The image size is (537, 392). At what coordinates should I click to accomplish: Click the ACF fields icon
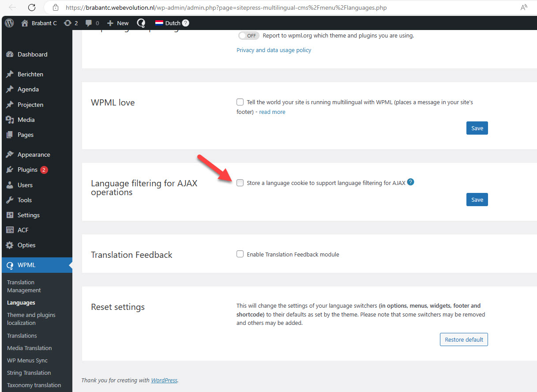pos(10,230)
